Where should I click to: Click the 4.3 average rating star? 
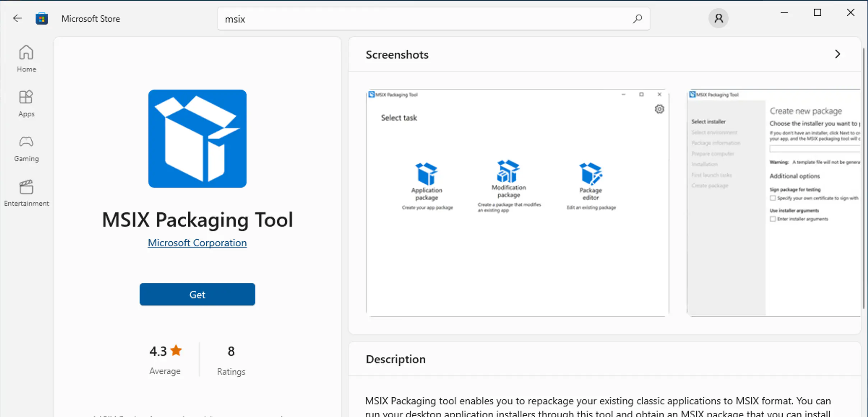click(x=176, y=350)
